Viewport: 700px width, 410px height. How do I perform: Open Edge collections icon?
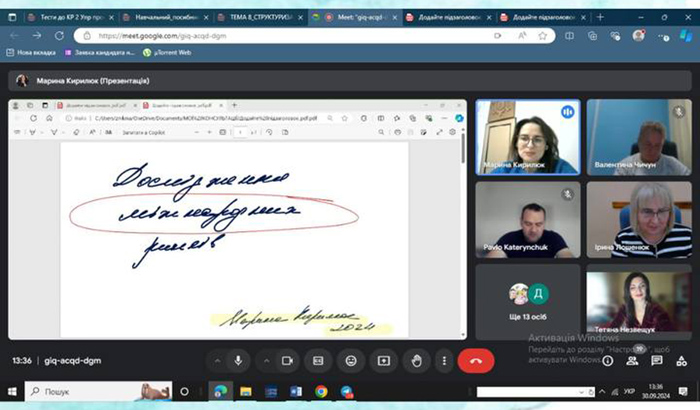[592, 36]
